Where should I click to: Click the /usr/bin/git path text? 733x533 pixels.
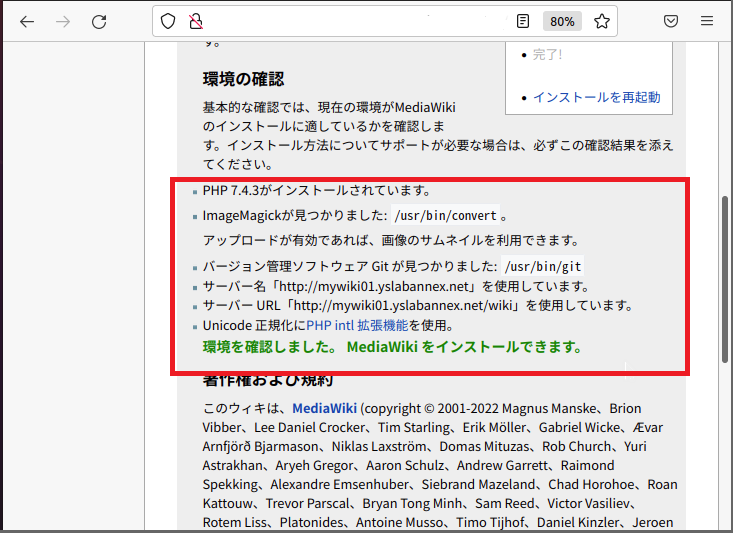pyautogui.click(x=542, y=266)
